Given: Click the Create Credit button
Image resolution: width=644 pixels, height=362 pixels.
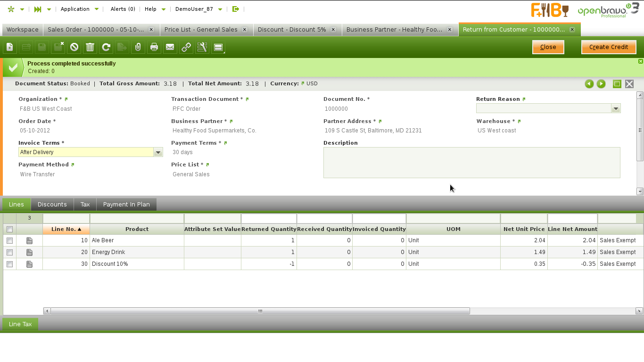Looking at the screenshot, I should click(x=608, y=47).
